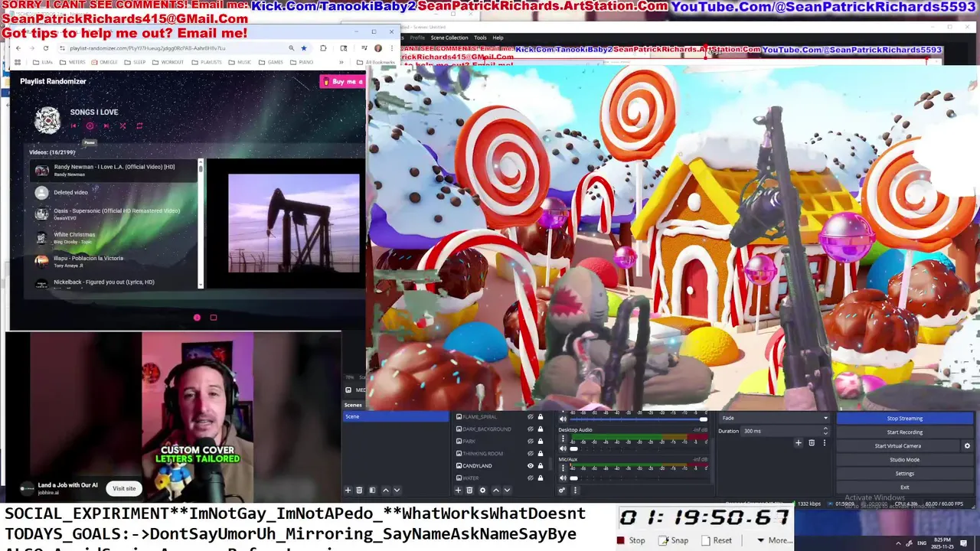Hide the CANDYLAND source via eye icon

point(530,465)
